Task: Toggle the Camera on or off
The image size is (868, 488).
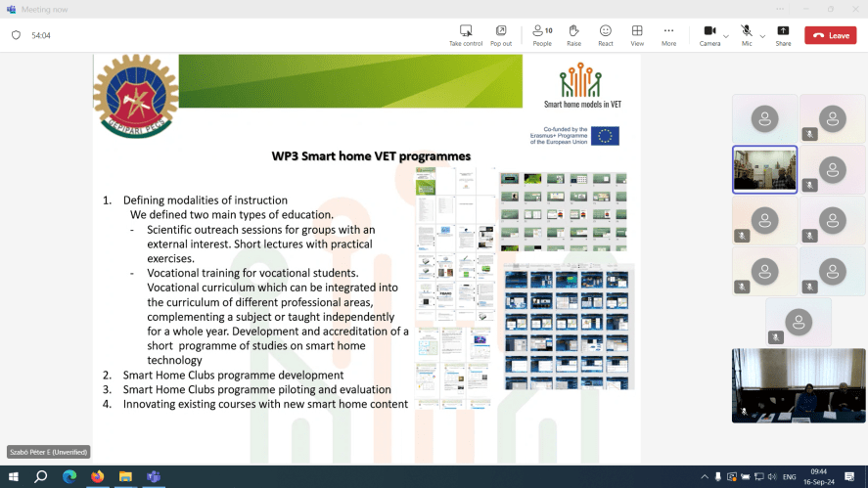Action: 709,35
